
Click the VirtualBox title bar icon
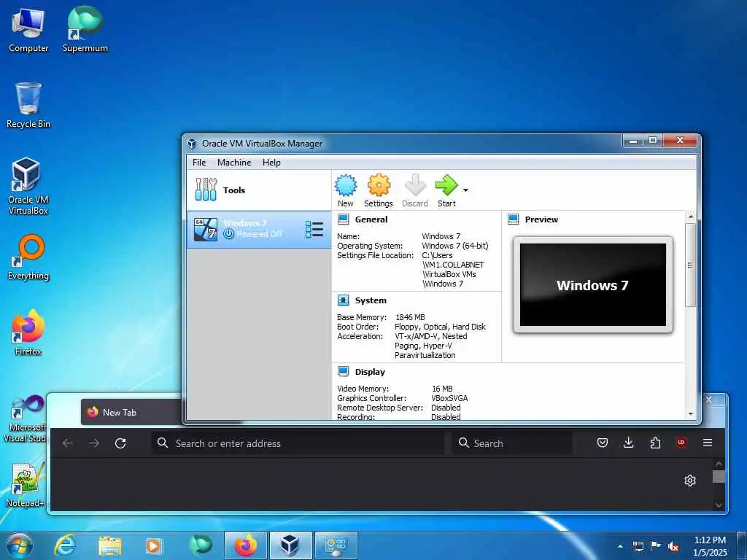click(192, 144)
